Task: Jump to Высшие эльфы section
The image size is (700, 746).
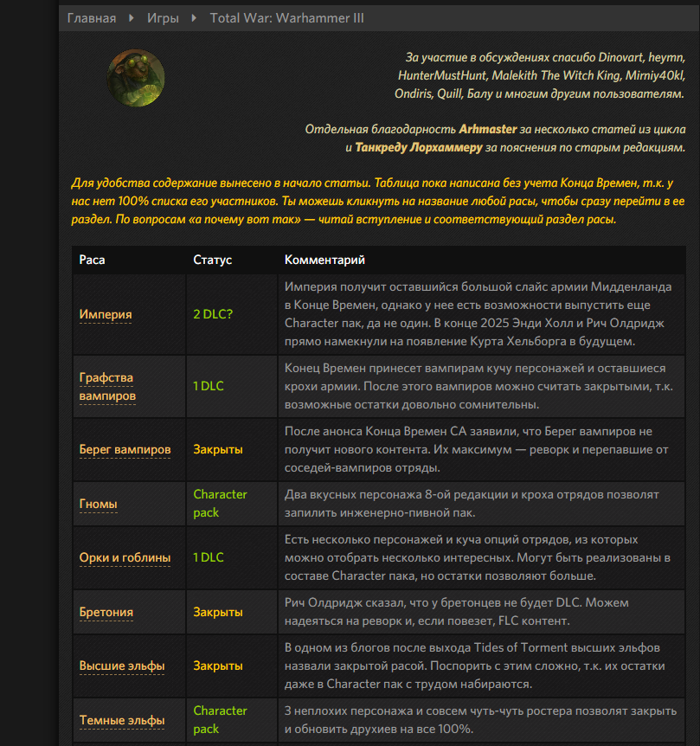Action: click(122, 666)
